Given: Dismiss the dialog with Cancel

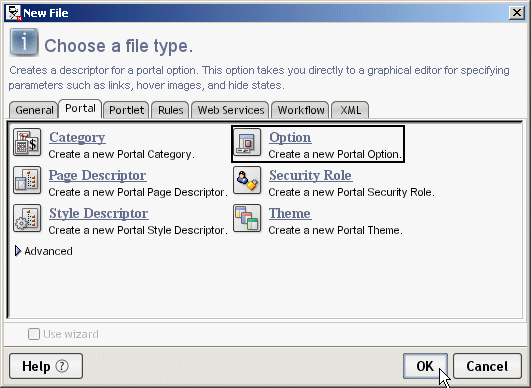Looking at the screenshot, I should coord(487,366).
